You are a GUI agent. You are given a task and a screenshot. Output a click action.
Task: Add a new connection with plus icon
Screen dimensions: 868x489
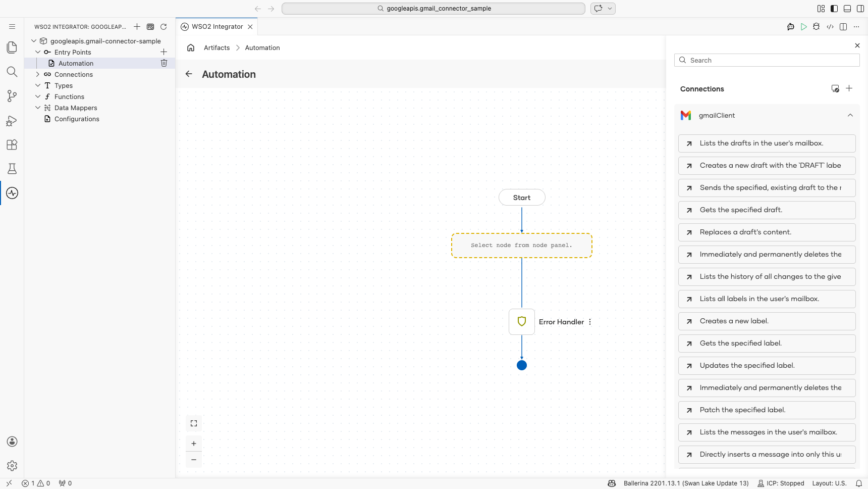coord(849,88)
